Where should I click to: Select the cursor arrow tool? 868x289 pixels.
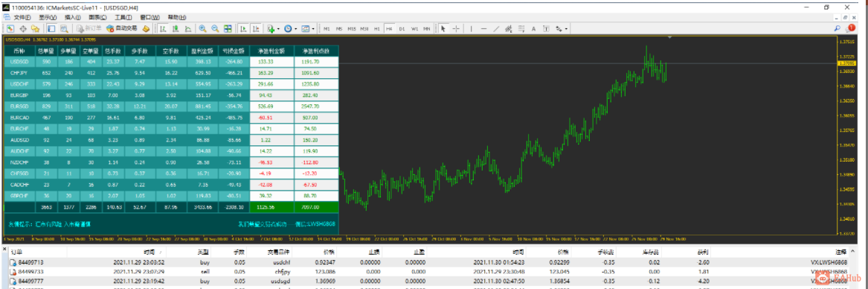[x=443, y=28]
